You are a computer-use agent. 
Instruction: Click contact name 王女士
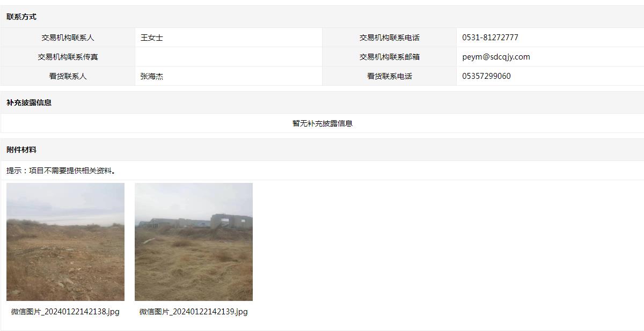click(x=152, y=38)
